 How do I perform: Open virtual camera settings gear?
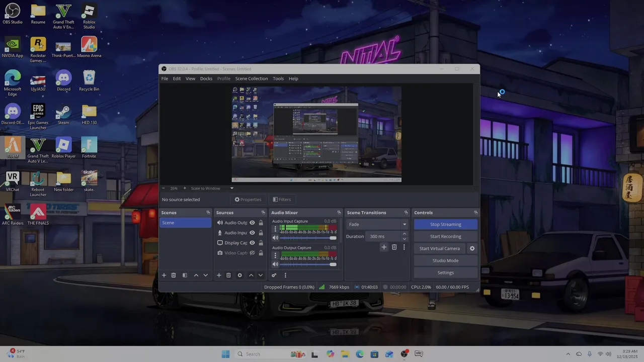click(x=472, y=248)
